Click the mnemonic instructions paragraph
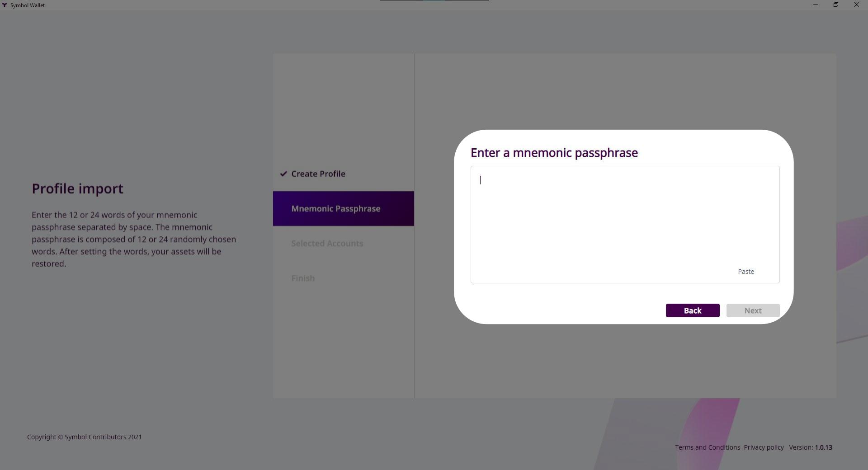 coord(133,239)
